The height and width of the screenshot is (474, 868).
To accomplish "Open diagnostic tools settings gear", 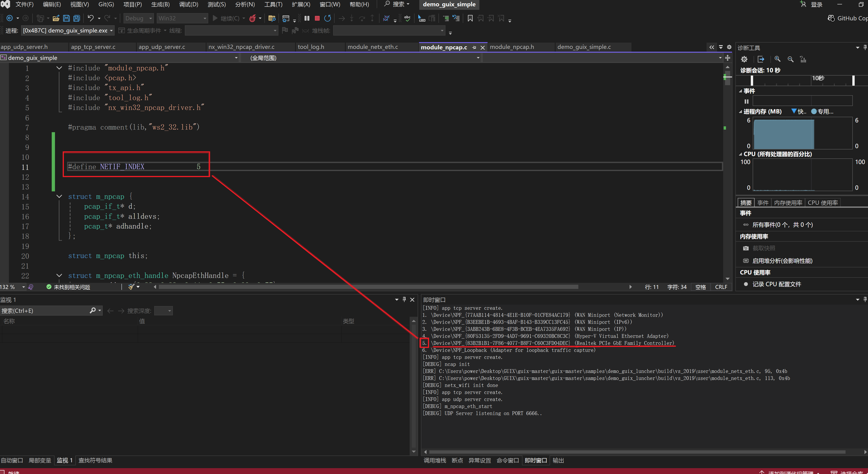I will (744, 59).
